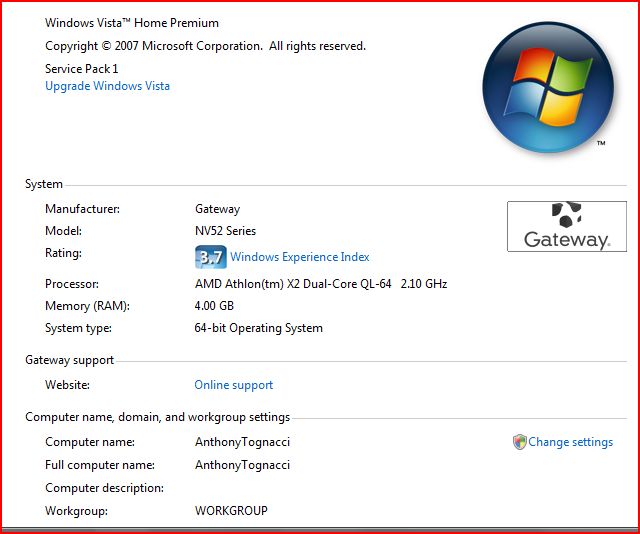Open Change settings for computer name
The height and width of the screenshot is (534, 640).
(570, 442)
